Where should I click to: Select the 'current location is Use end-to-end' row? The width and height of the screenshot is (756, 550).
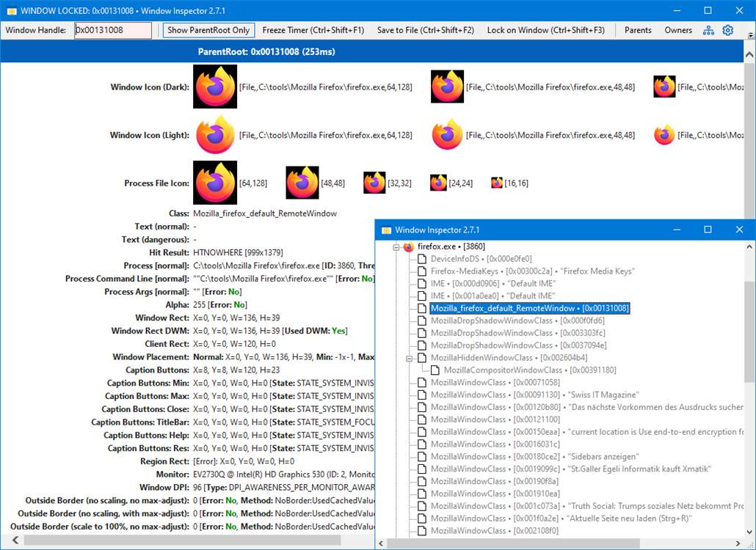(586, 432)
